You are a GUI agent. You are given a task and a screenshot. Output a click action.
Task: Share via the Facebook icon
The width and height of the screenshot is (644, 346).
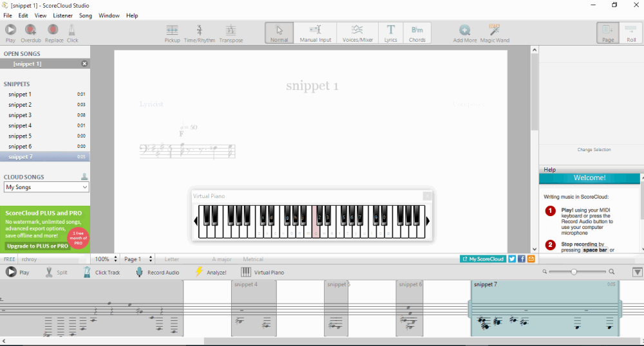click(x=521, y=259)
